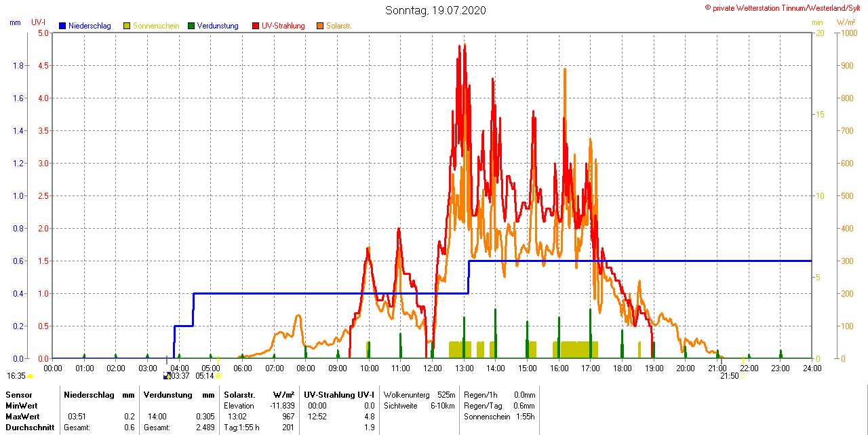Click the 06:00 time axis label
This screenshot has width=868, height=435.
click(242, 368)
